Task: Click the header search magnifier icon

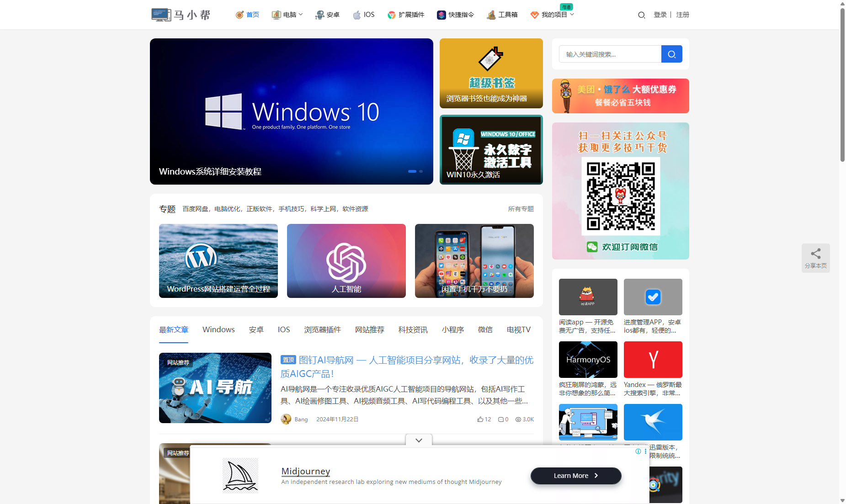Action: pos(642,15)
